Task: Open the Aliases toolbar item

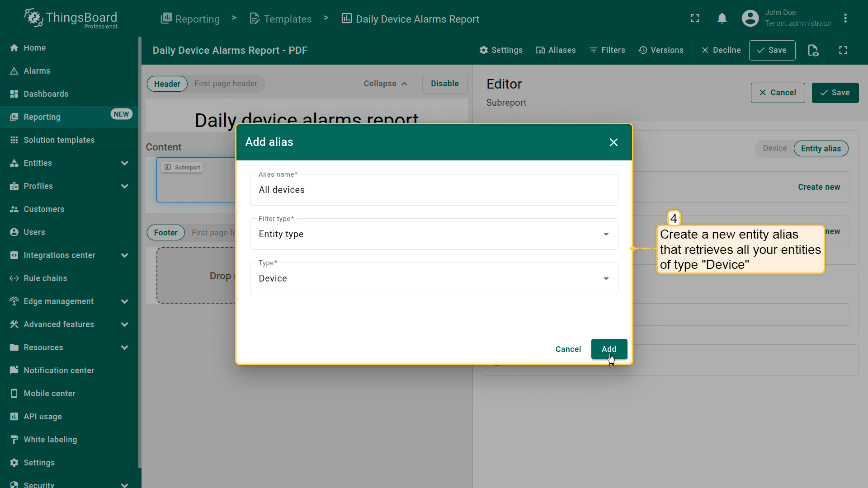Action: tap(556, 50)
